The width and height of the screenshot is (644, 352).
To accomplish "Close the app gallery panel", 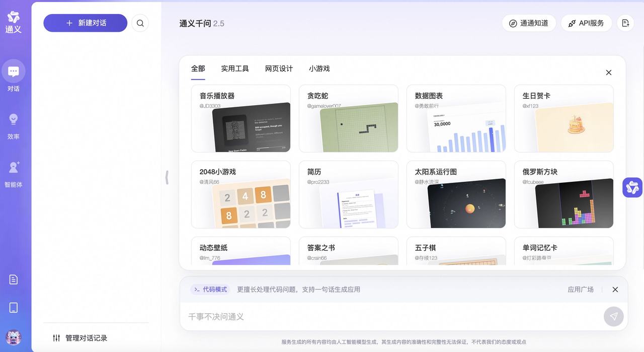I will coord(609,73).
